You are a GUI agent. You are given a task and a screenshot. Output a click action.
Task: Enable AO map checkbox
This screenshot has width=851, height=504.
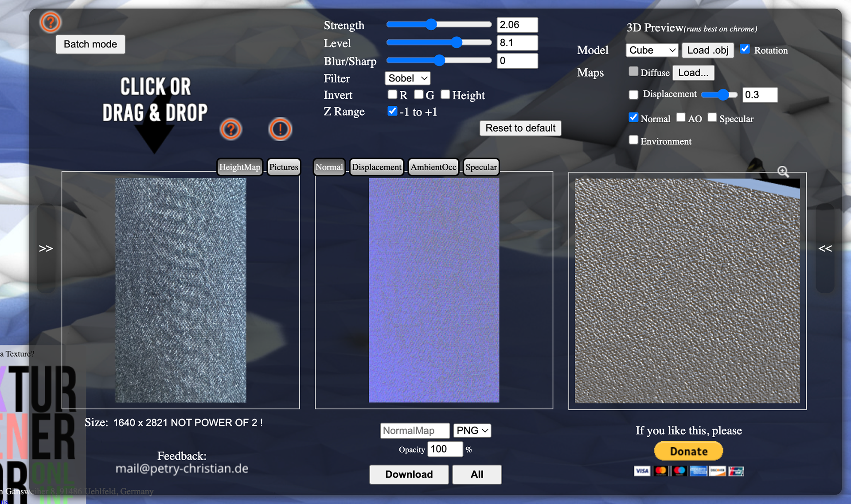681,117
